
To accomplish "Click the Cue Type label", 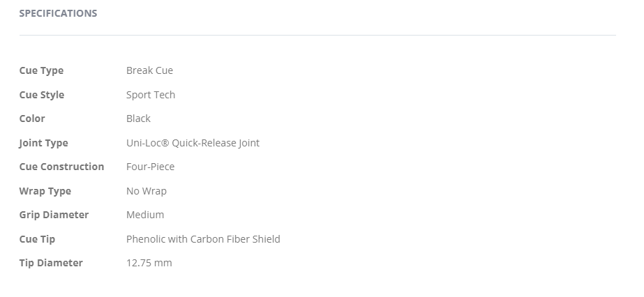I will [41, 70].
